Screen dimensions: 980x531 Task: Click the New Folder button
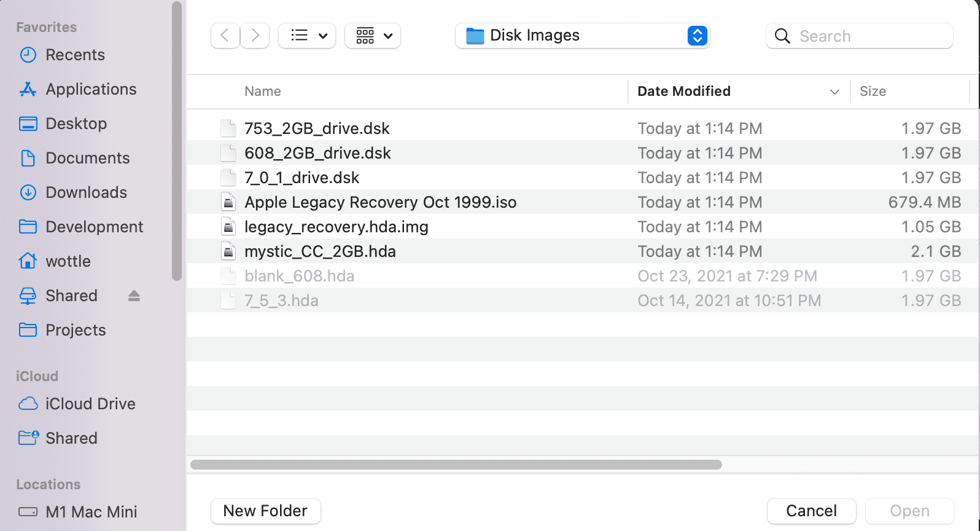(265, 511)
